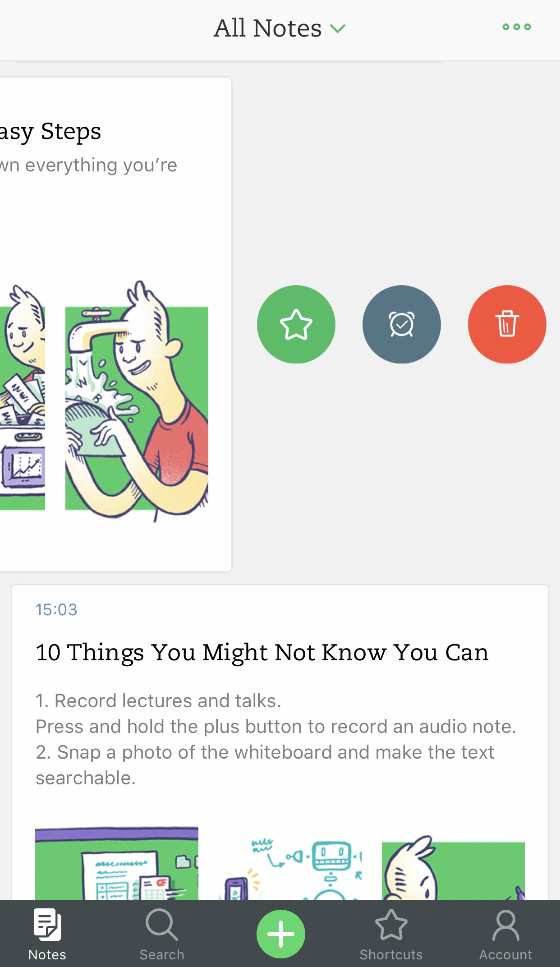Select the Record lectures and talks preview text
This screenshot has width=560, height=967.
click(x=158, y=701)
